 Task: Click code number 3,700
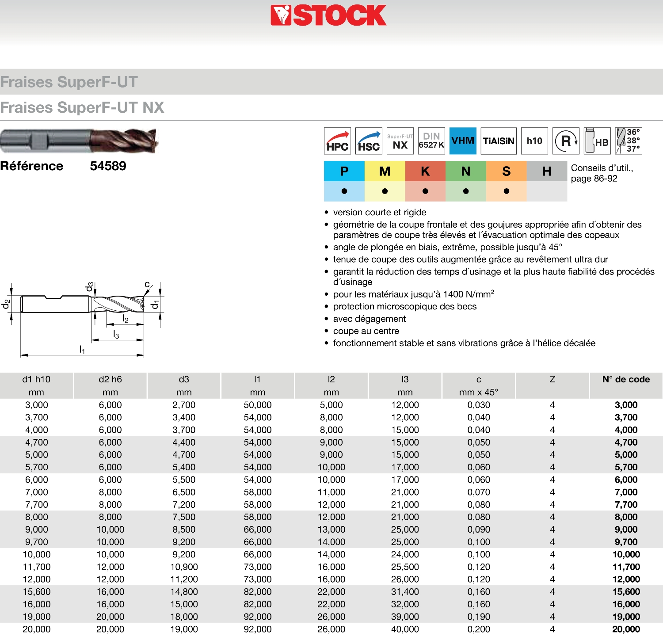coord(626,417)
